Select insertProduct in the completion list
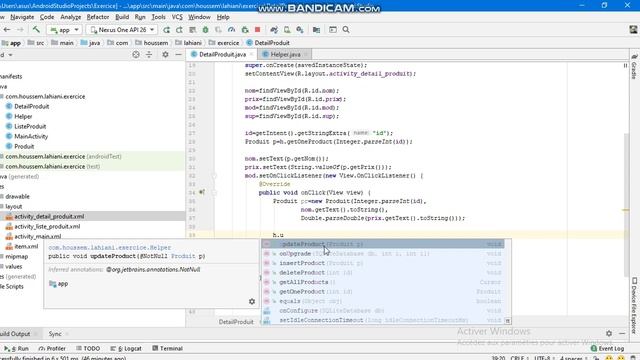The width and height of the screenshot is (640, 360). coord(383,263)
